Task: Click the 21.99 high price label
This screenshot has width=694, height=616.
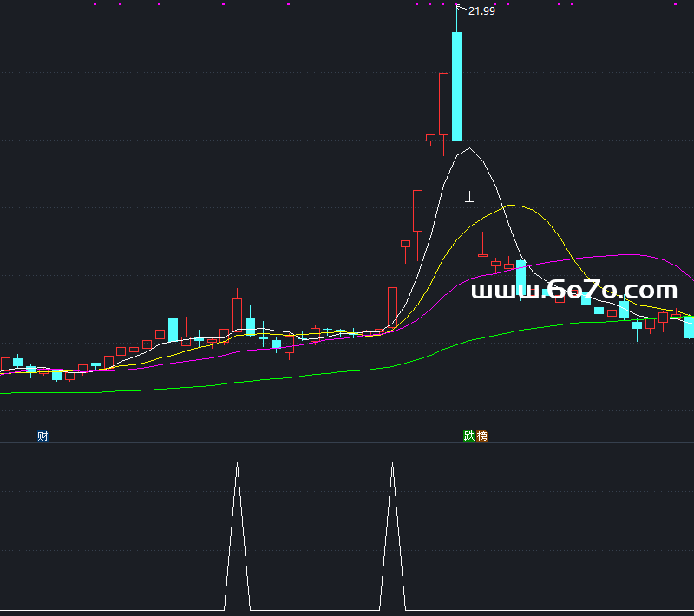Action: coord(481,11)
